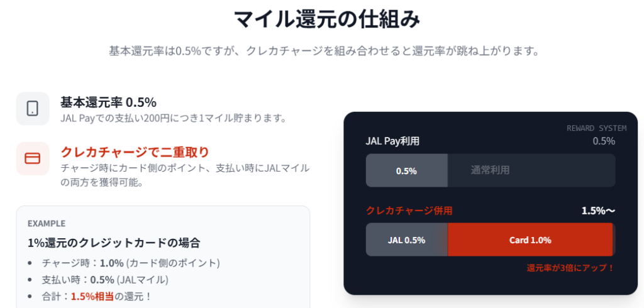Image resolution: width=644 pixels, height=308 pixels.
Task: Click the 1%還元のクレジットカードの場合 heading
Action: click(x=114, y=243)
